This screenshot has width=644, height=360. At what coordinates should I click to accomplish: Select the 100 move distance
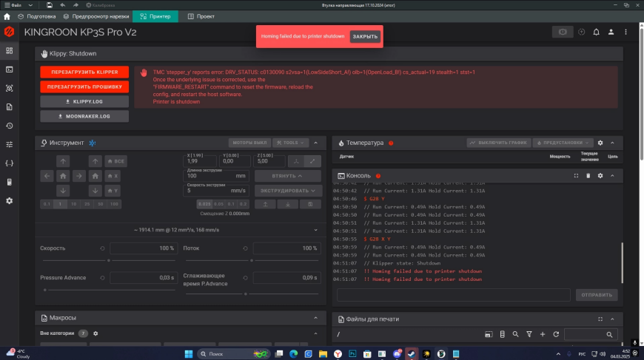pyautogui.click(x=114, y=204)
